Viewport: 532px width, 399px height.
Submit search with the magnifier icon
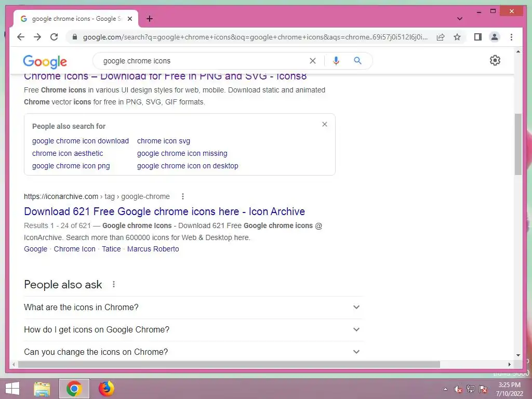point(357,61)
